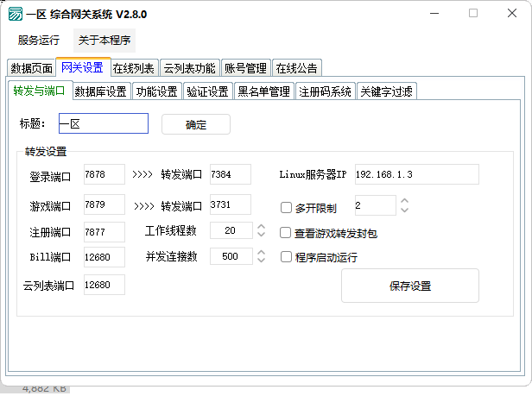Enable the 多开限制 checkbox
The image size is (532, 396).
pyautogui.click(x=287, y=207)
